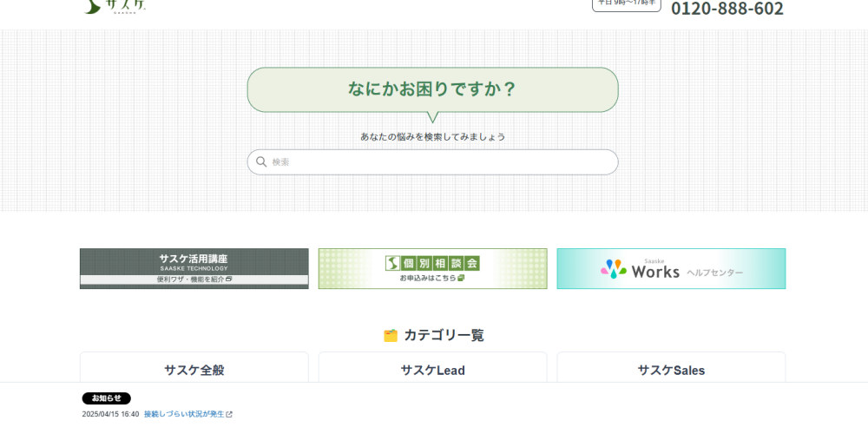Click the Saaske logo in the header
The image size is (868, 427).
click(115, 6)
